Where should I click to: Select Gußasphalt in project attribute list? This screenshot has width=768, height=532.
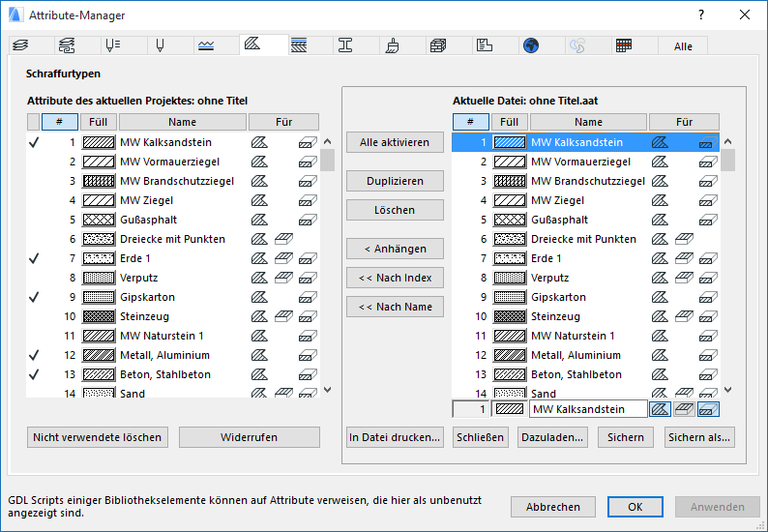coord(173,220)
